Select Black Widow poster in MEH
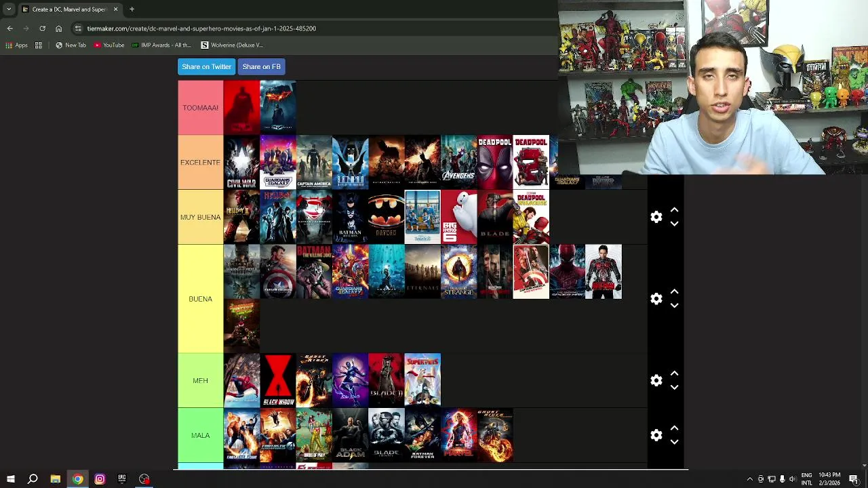The image size is (868, 488). pos(277,380)
